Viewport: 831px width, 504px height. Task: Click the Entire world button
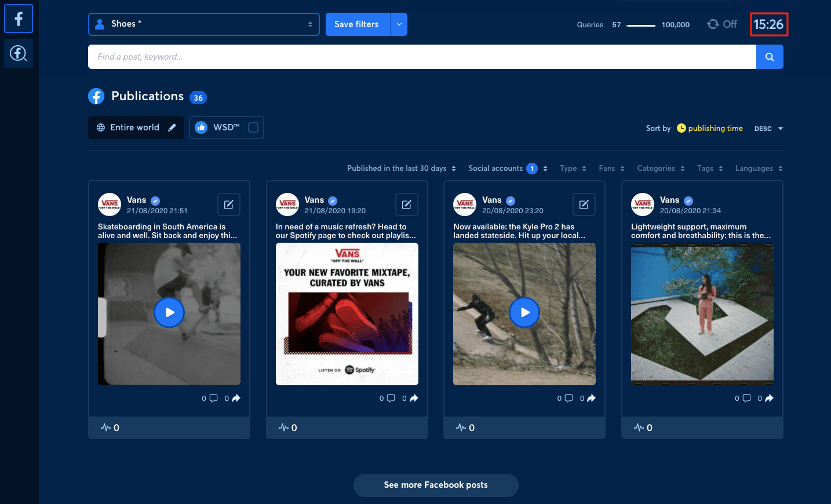[x=136, y=127]
